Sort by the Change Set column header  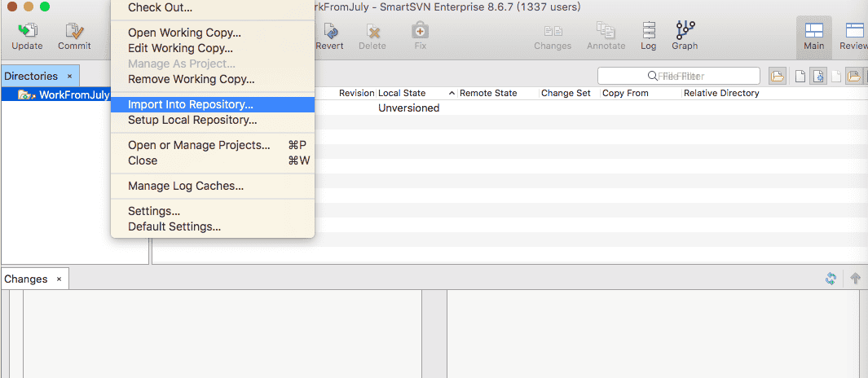(566, 93)
